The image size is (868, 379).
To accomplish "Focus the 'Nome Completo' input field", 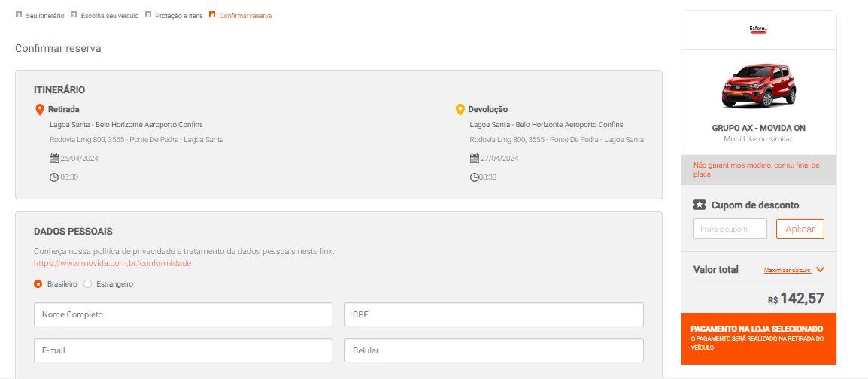I will 183,314.
